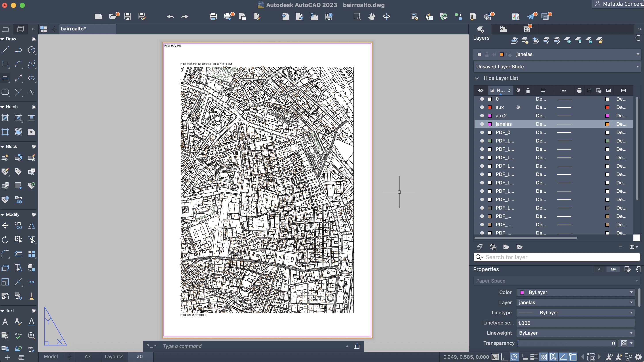Click the All properties filter button
Screen dimensions: 644x362
[x=600, y=269]
